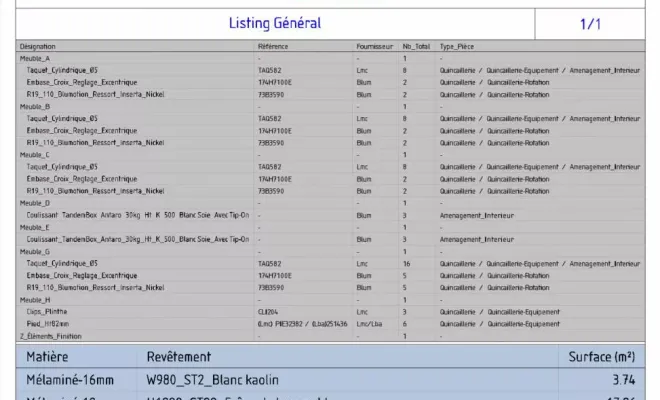Click the "Z_Éléments_Finition" row label
Screen dimensions: 660x400
click(51, 336)
